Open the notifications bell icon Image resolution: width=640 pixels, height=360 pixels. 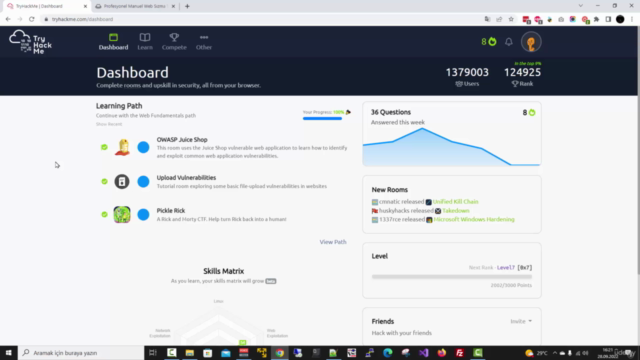click(509, 42)
